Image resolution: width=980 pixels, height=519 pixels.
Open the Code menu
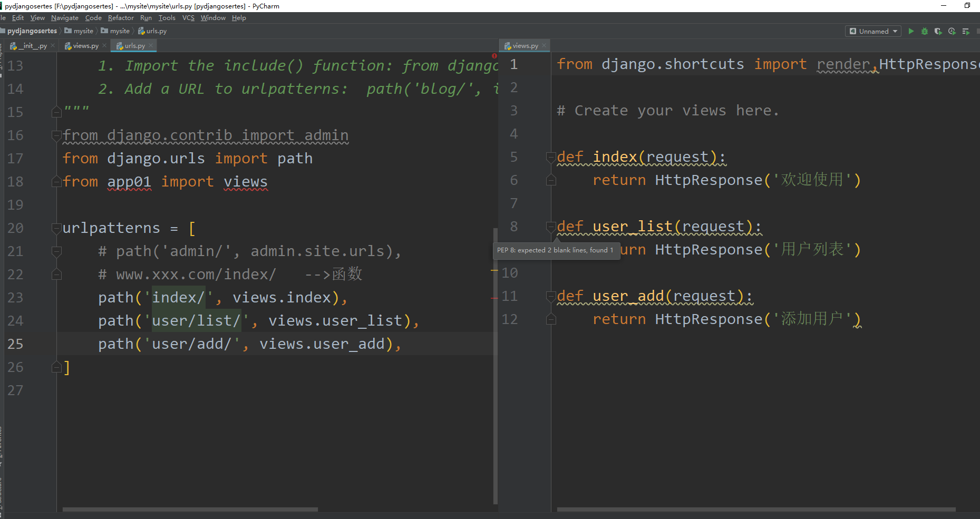[93, 18]
